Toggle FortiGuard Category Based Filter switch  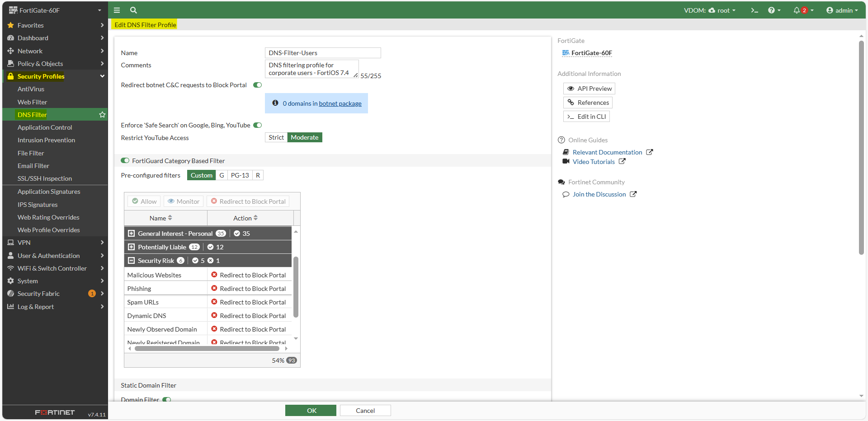[x=125, y=160]
